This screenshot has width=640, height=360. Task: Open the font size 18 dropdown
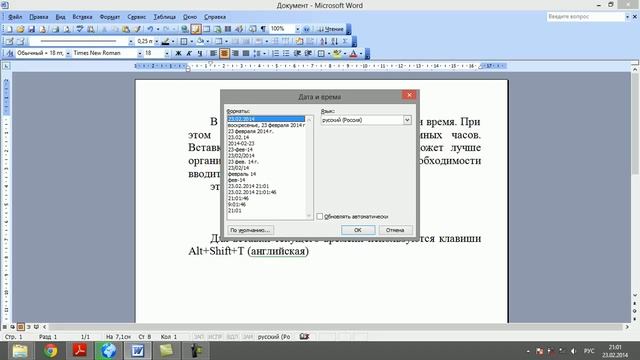pyautogui.click(x=167, y=53)
